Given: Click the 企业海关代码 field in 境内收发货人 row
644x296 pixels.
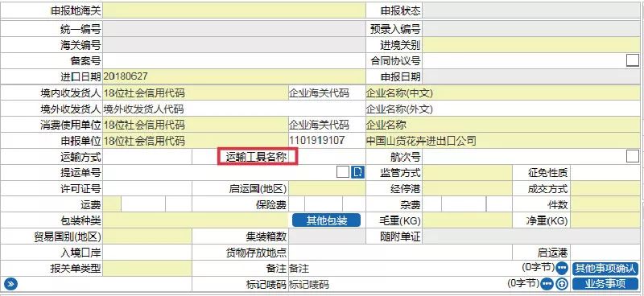Looking at the screenshot, I should [327, 93].
